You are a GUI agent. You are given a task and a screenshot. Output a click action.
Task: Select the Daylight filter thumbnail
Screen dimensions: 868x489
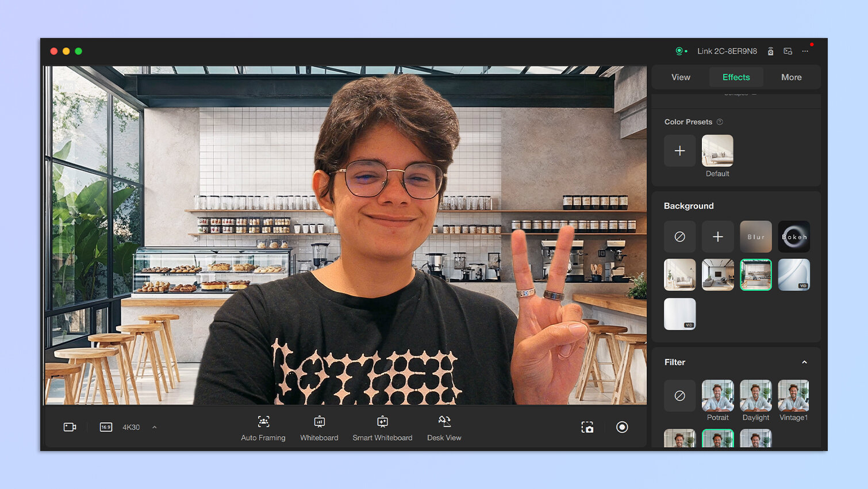(x=755, y=396)
